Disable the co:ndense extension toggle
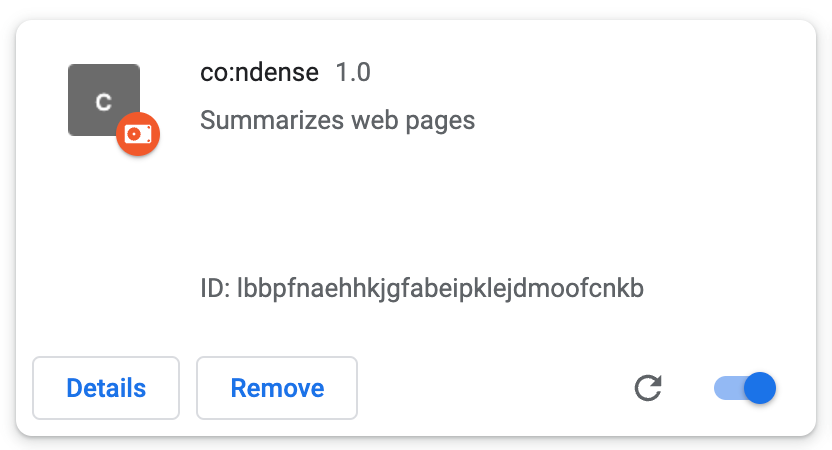Image resolution: width=832 pixels, height=450 pixels. pos(744,388)
